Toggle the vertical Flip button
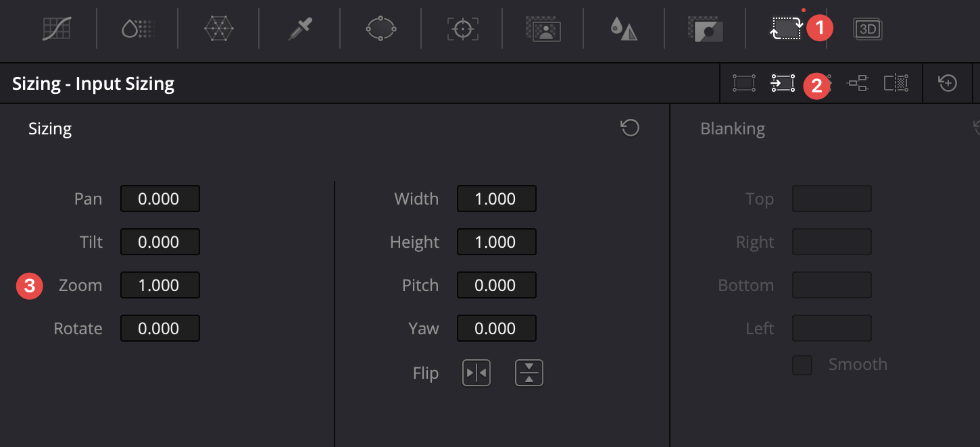This screenshot has height=447, width=980. (529, 373)
